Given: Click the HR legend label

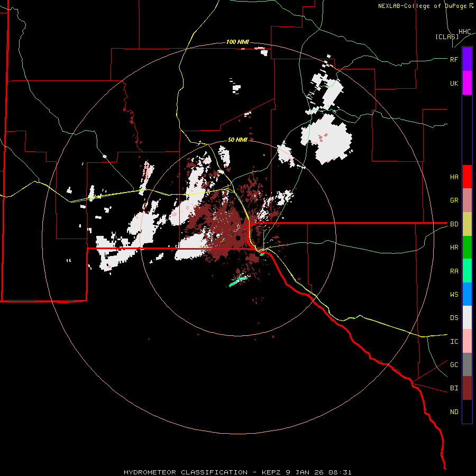Looking at the screenshot, I should tap(454, 248).
